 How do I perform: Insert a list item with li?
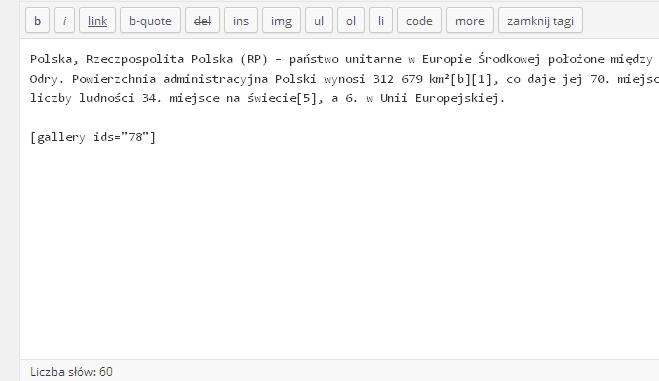(381, 20)
